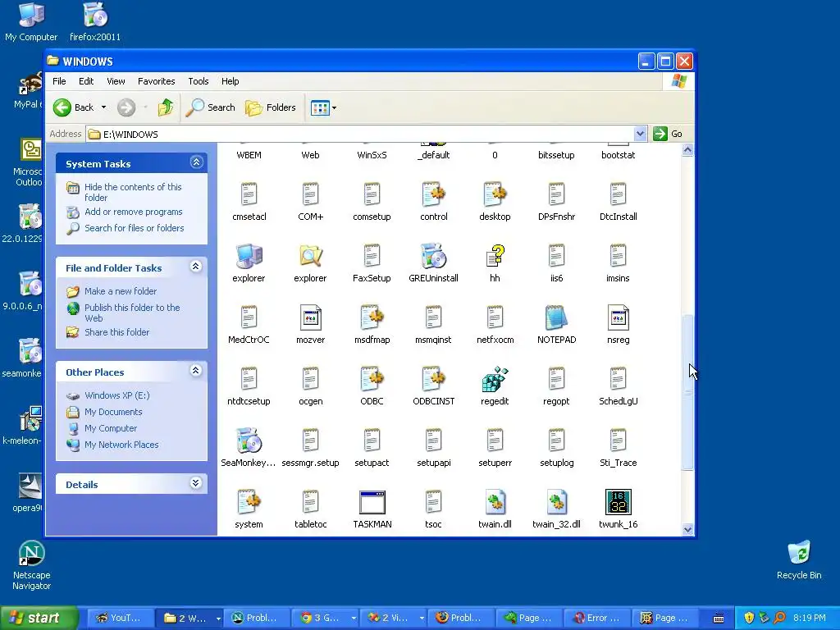This screenshot has height=630, width=840.
Task: Click Add or remove programs link
Action: (x=134, y=212)
